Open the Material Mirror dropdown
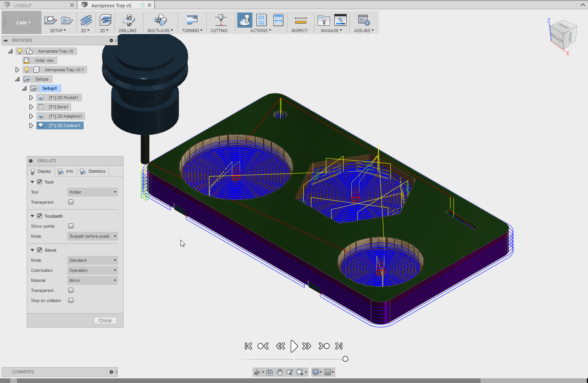This screenshot has width=588, height=383. (93, 280)
